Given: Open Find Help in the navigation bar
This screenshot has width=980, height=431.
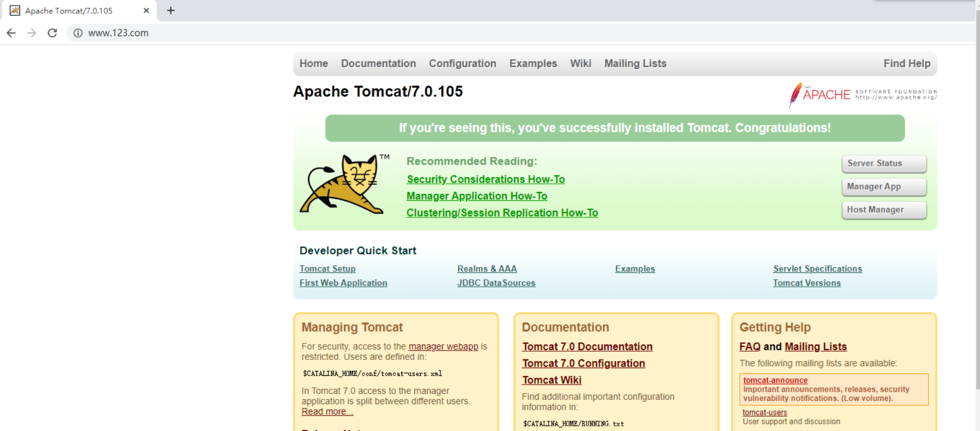Looking at the screenshot, I should pyautogui.click(x=907, y=63).
